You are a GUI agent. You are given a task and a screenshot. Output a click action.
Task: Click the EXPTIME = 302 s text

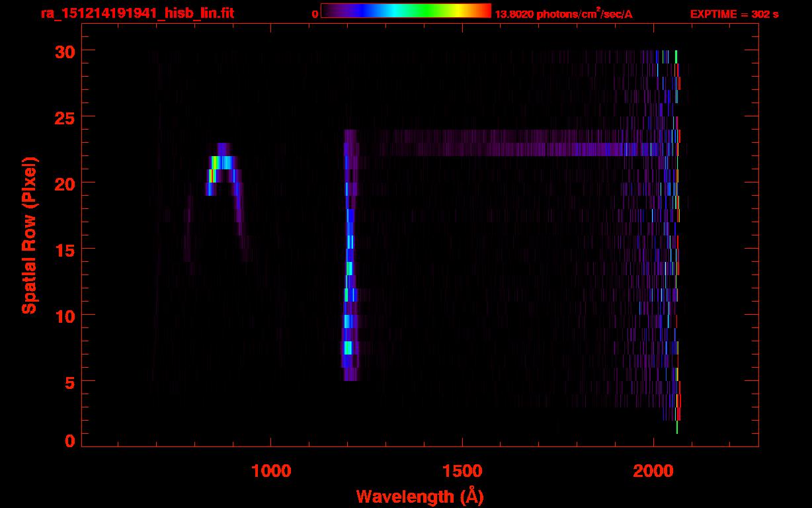click(x=734, y=14)
